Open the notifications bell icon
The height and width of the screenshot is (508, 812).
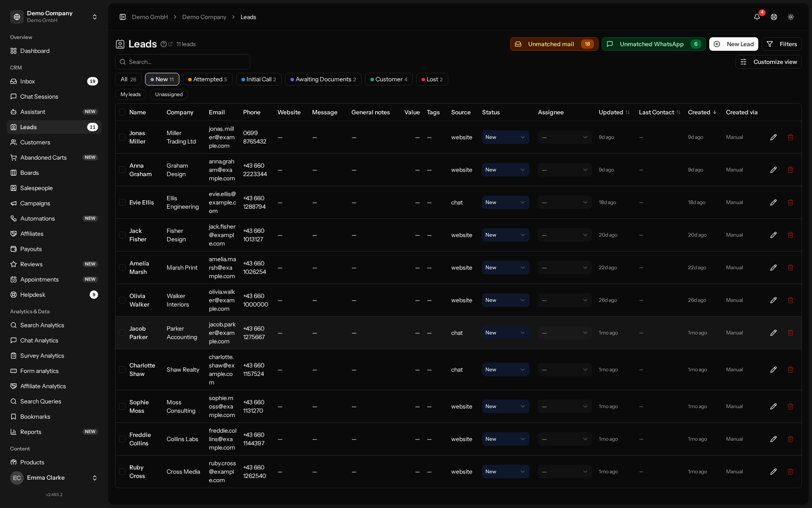click(757, 17)
